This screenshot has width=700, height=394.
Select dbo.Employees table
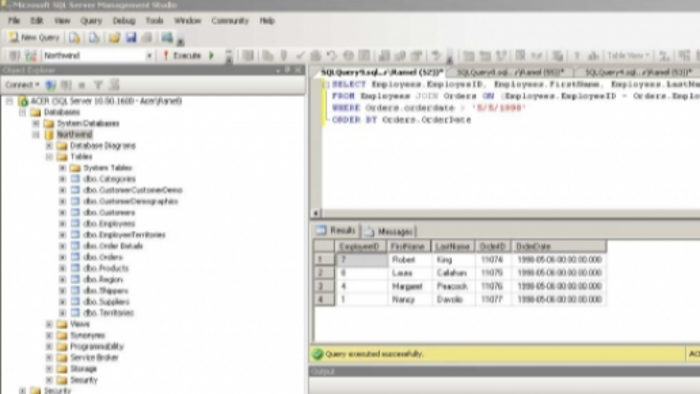point(109,224)
